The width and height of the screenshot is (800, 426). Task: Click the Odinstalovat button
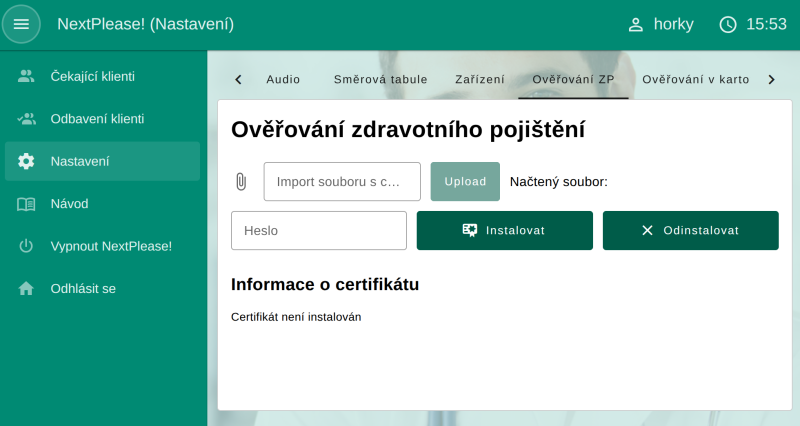(690, 230)
